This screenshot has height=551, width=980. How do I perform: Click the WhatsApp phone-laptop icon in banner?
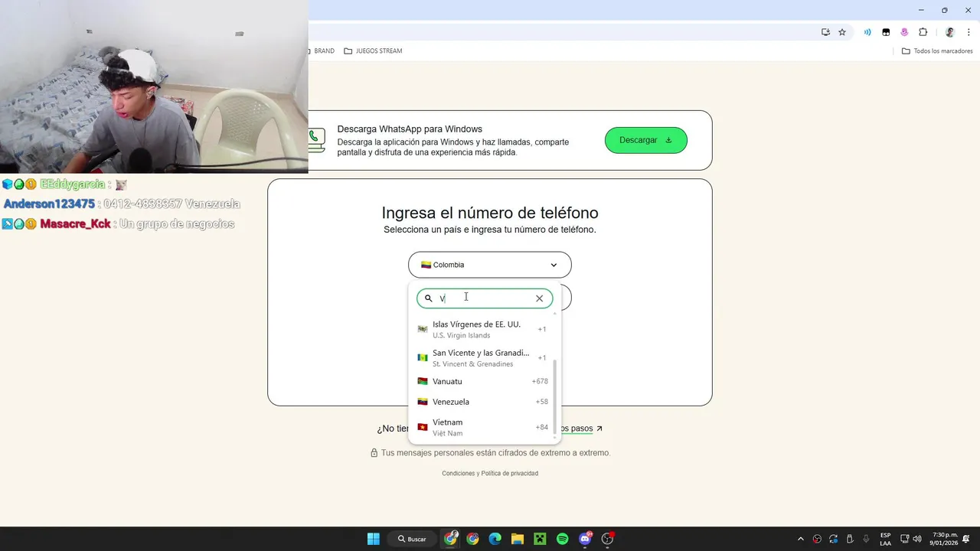click(317, 140)
